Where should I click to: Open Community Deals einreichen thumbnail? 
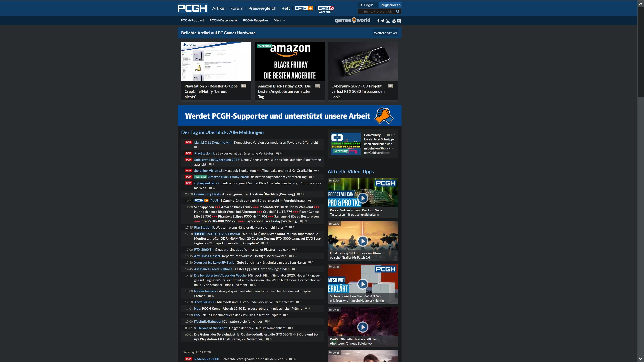pyautogui.click(x=346, y=144)
